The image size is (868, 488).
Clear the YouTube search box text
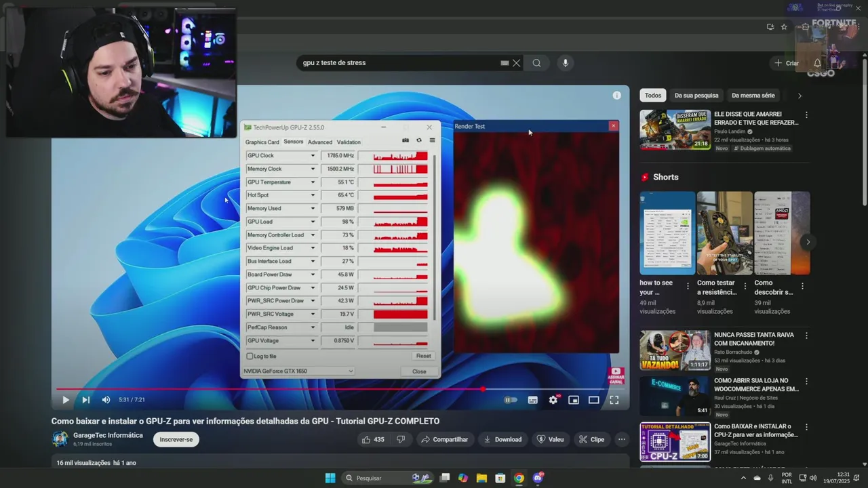point(517,63)
